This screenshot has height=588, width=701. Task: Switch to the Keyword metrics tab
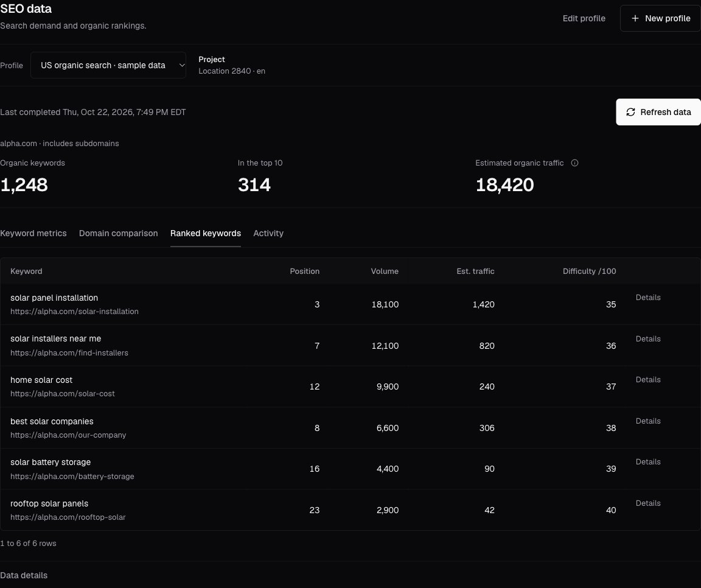coord(33,233)
